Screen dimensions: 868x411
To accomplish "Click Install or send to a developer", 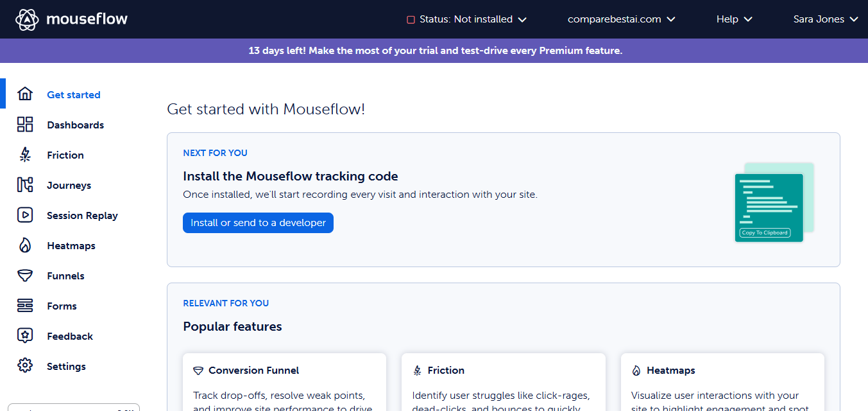I will click(x=258, y=223).
